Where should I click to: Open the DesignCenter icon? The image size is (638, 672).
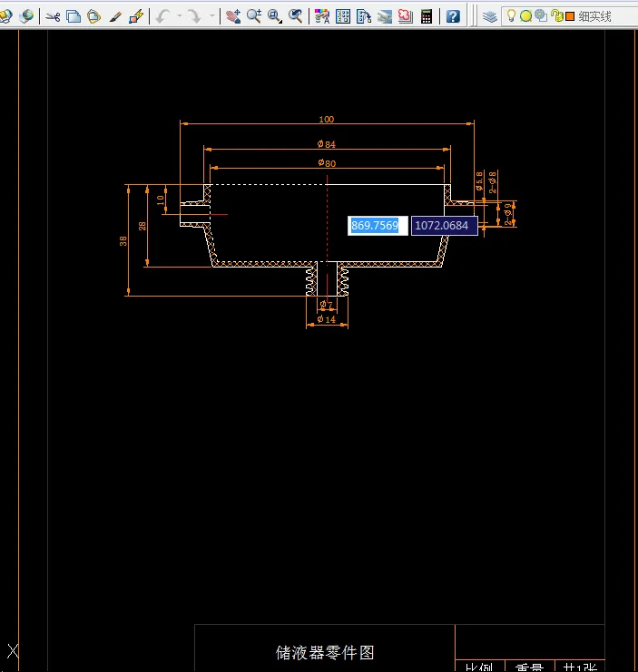point(343,16)
